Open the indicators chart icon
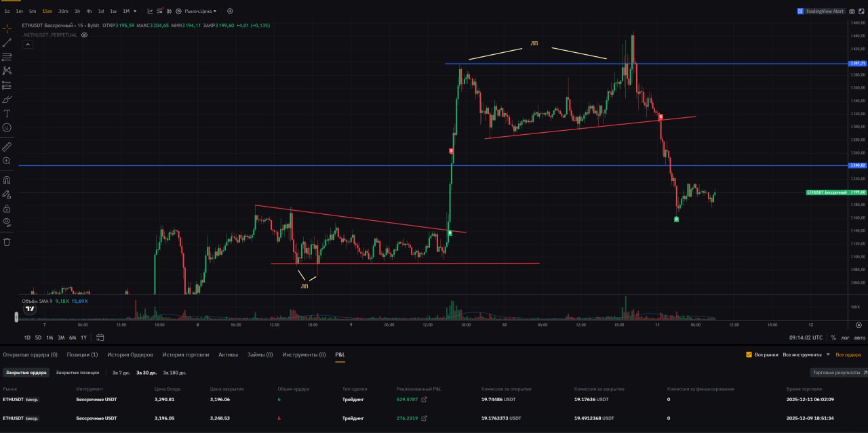The height and width of the screenshot is (433, 868). click(150, 11)
